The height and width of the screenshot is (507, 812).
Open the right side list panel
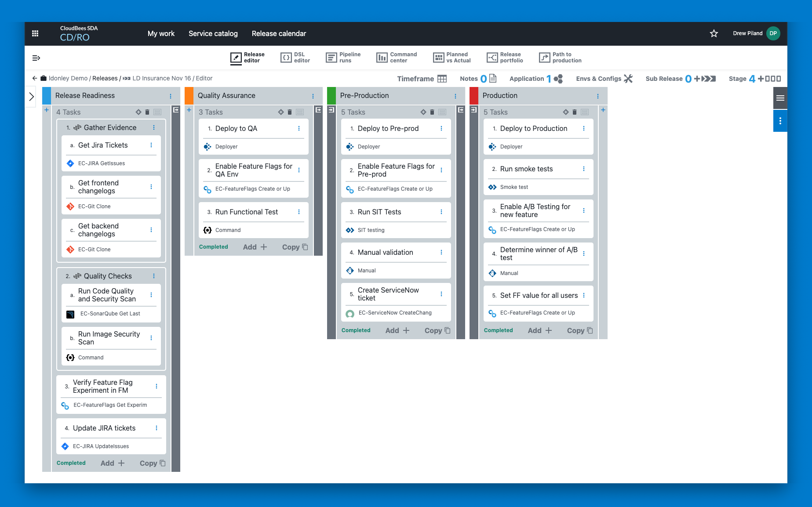point(780,98)
